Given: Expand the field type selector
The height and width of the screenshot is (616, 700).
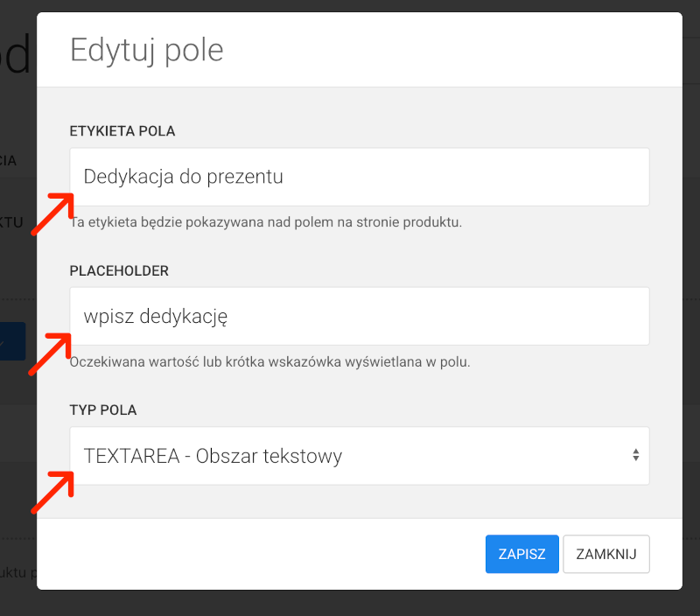Looking at the screenshot, I should 359,455.
